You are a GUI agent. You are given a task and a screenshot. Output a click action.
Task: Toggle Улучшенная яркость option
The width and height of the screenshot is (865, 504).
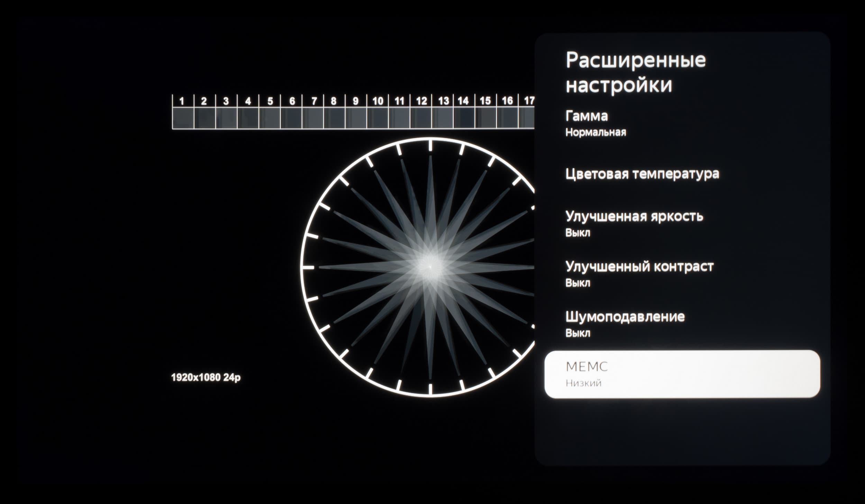tap(682, 224)
